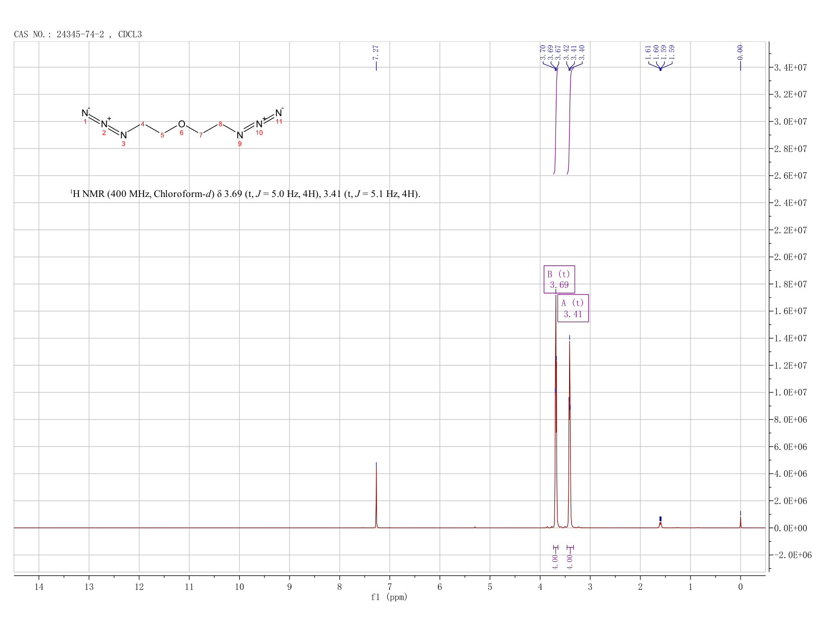Click the 3.40 peak label

[x=581, y=52]
